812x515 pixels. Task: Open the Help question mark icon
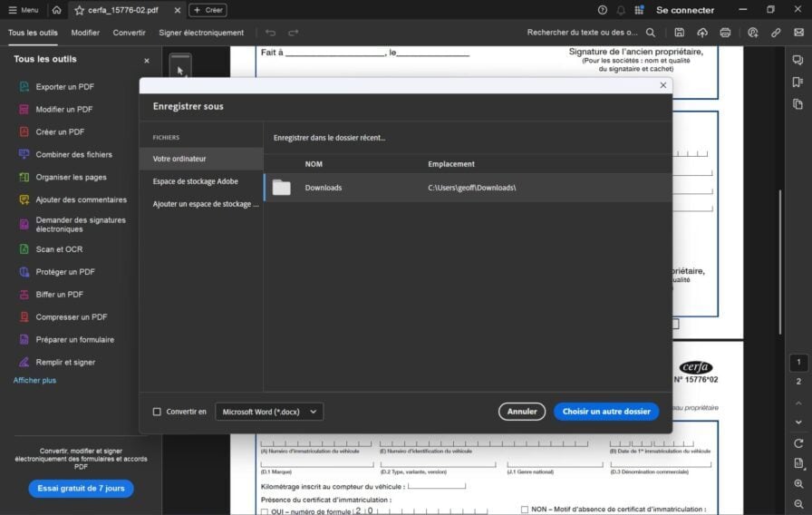coord(603,10)
